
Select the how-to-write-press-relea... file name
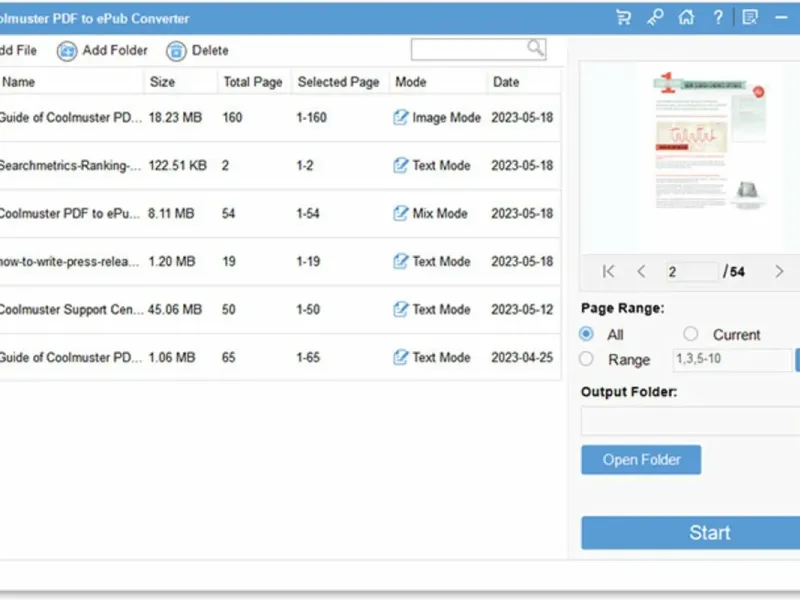[69, 261]
